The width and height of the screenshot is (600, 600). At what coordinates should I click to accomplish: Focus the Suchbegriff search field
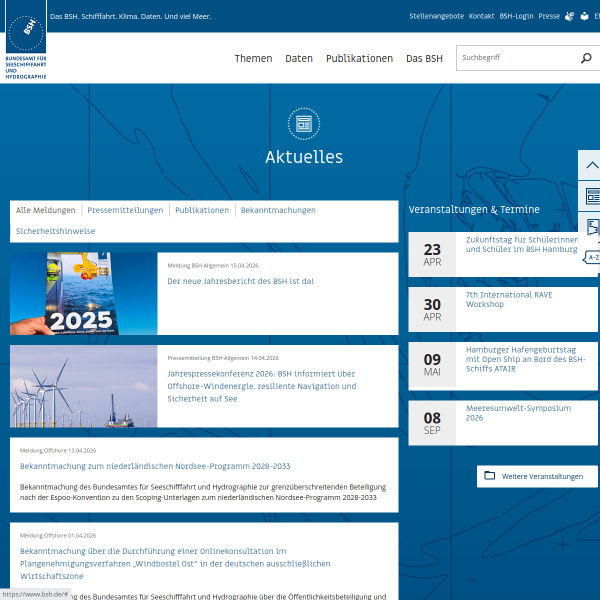[x=515, y=58]
